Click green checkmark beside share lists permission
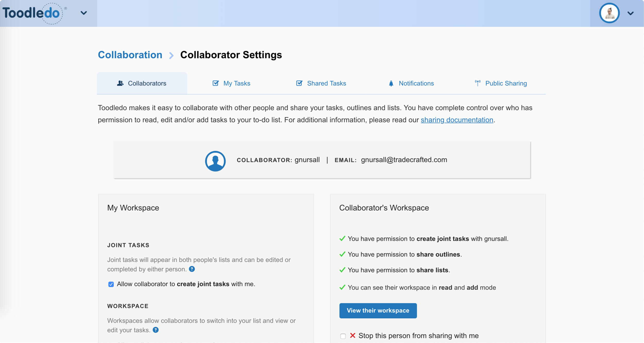This screenshot has height=343, width=644. click(342, 270)
